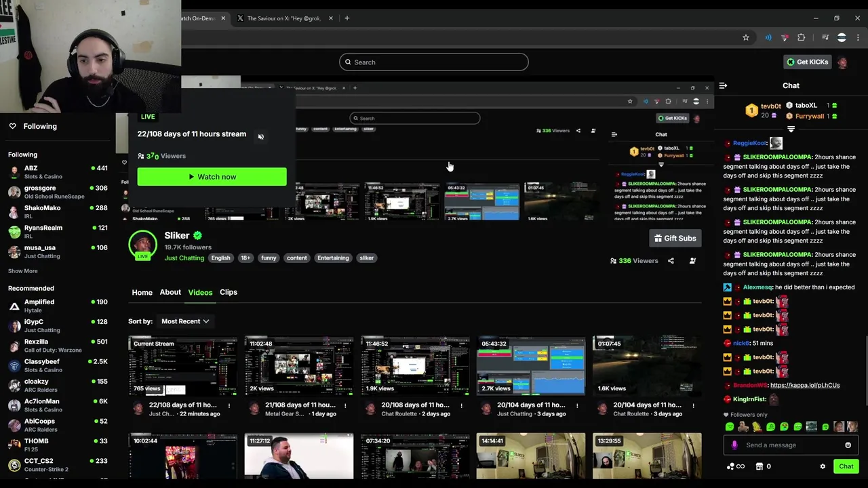The width and height of the screenshot is (868, 488).
Task: Click the Watch now button
Action: tap(212, 177)
